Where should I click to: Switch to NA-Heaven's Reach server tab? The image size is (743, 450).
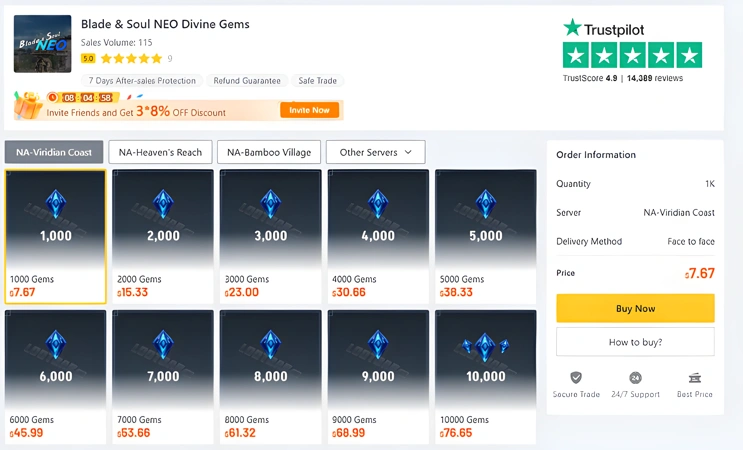point(160,152)
